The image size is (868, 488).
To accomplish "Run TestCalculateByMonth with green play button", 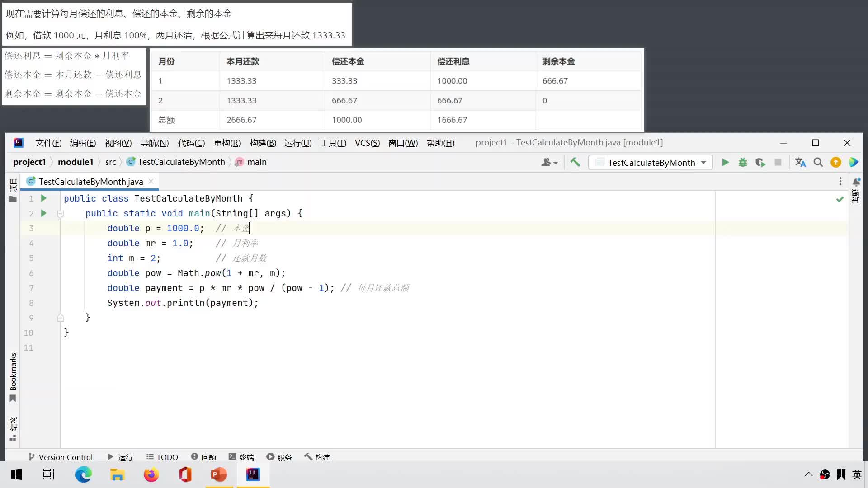I will pos(725,162).
